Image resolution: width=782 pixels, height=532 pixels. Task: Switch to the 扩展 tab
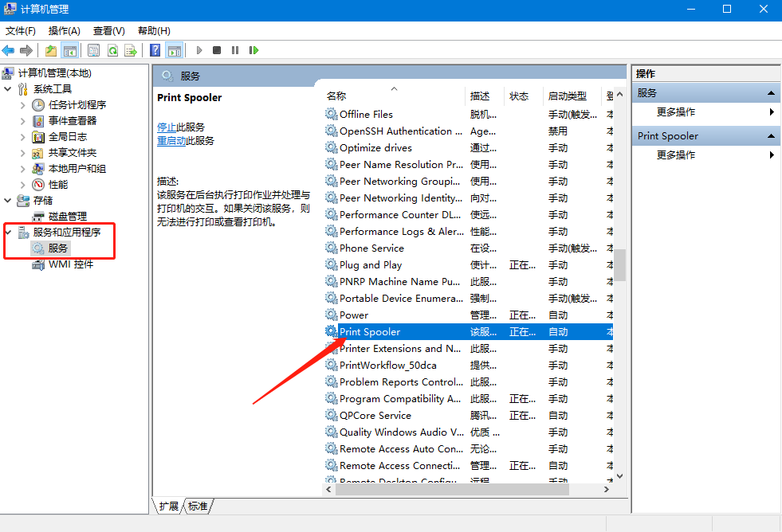pyautogui.click(x=168, y=507)
